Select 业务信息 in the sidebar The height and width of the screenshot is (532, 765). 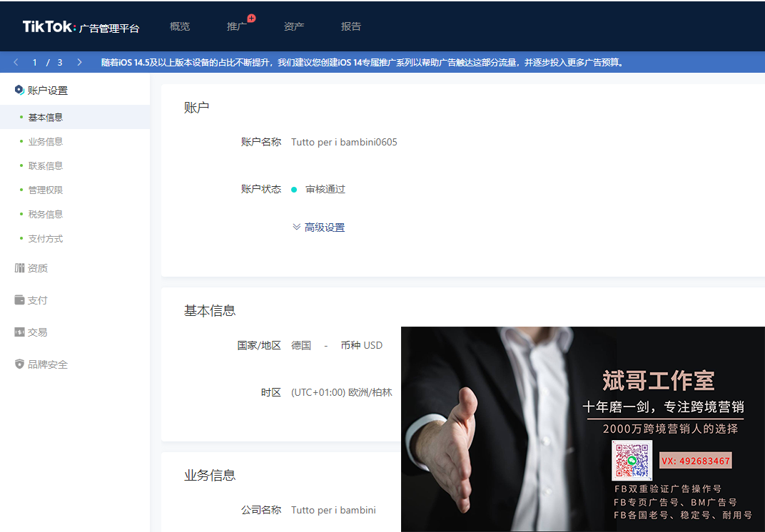click(x=46, y=142)
